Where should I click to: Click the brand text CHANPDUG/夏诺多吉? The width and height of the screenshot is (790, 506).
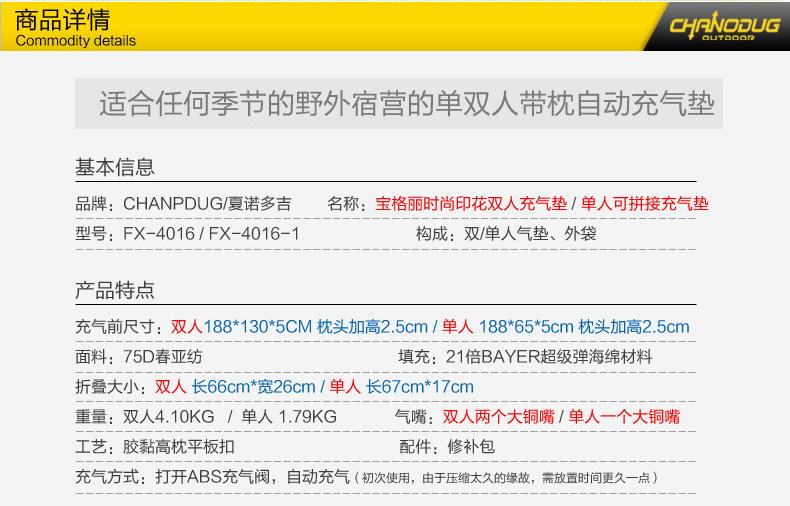coord(207,204)
